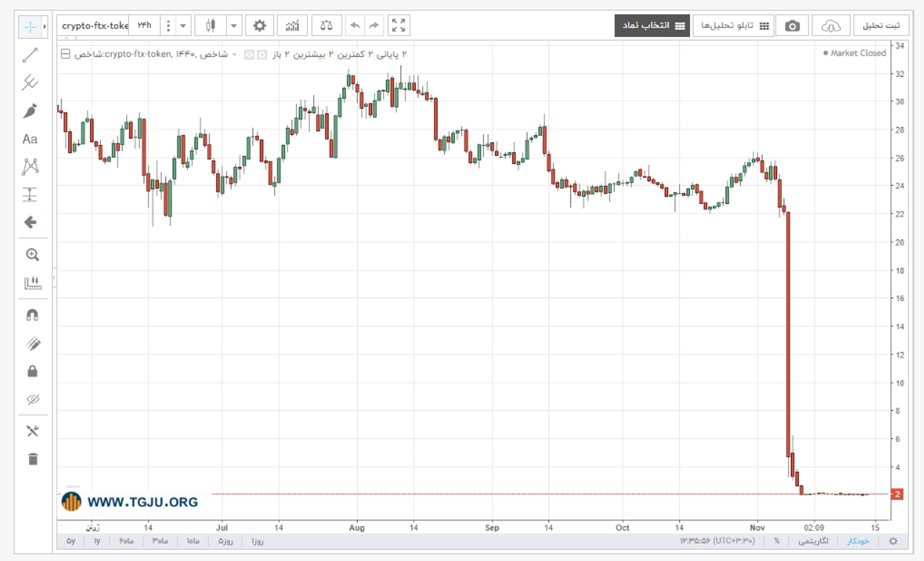Click the compare symbols scales icon
This screenshot has width=924, height=561.
[326, 26]
